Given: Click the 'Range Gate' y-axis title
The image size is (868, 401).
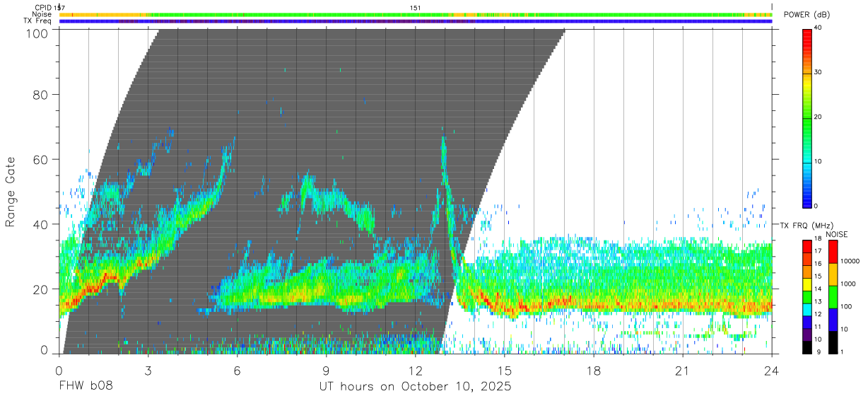Looking at the screenshot, I should point(11,191).
